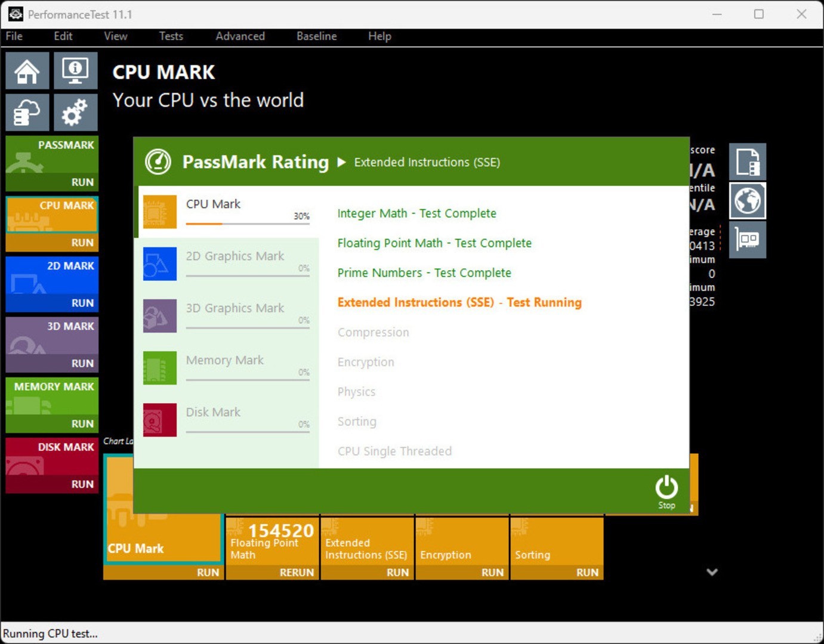
Task: Select the bottom Extended Instructions (SSE) tile
Action: (x=367, y=541)
